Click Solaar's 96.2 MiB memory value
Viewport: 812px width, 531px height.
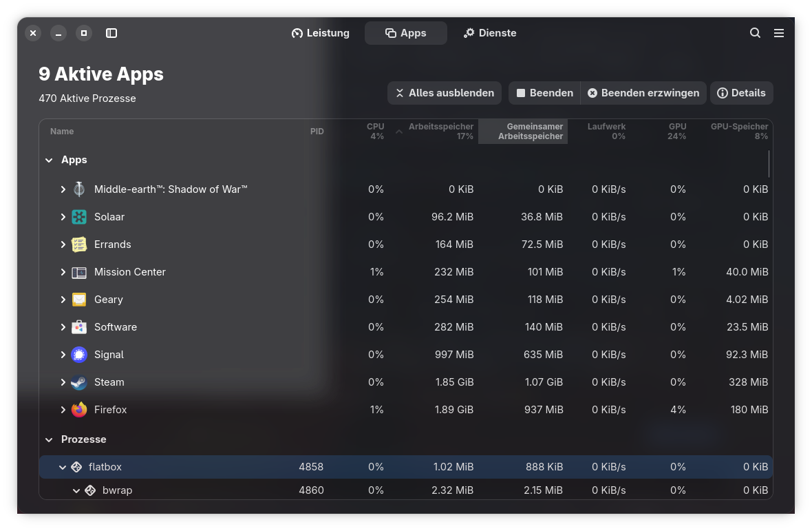pyautogui.click(x=453, y=217)
